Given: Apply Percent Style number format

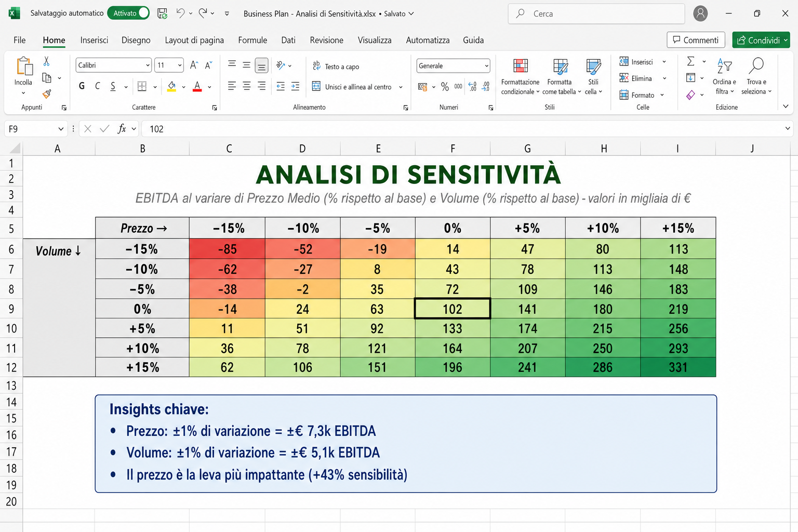Looking at the screenshot, I should click(x=445, y=86).
